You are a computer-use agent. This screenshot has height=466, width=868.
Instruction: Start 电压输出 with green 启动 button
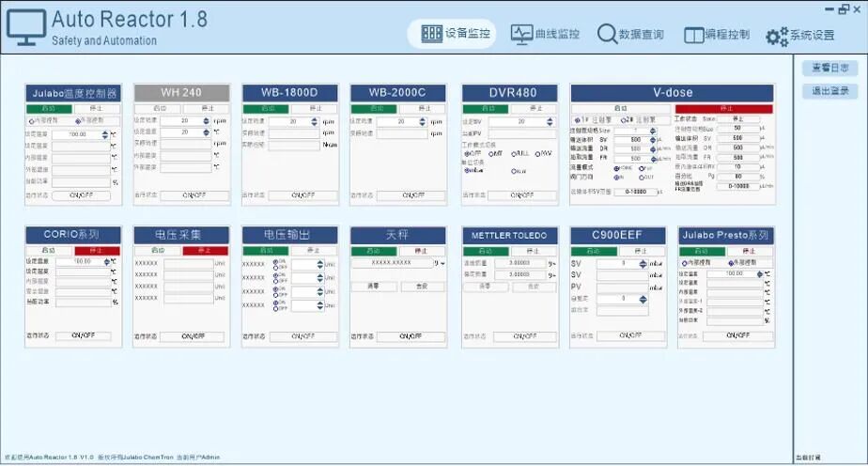point(266,251)
